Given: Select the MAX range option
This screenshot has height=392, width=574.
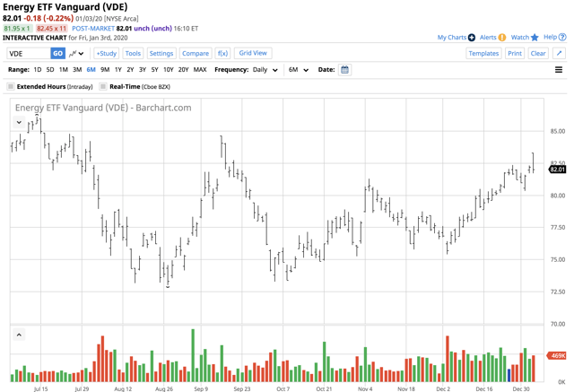Looking at the screenshot, I should (199, 70).
